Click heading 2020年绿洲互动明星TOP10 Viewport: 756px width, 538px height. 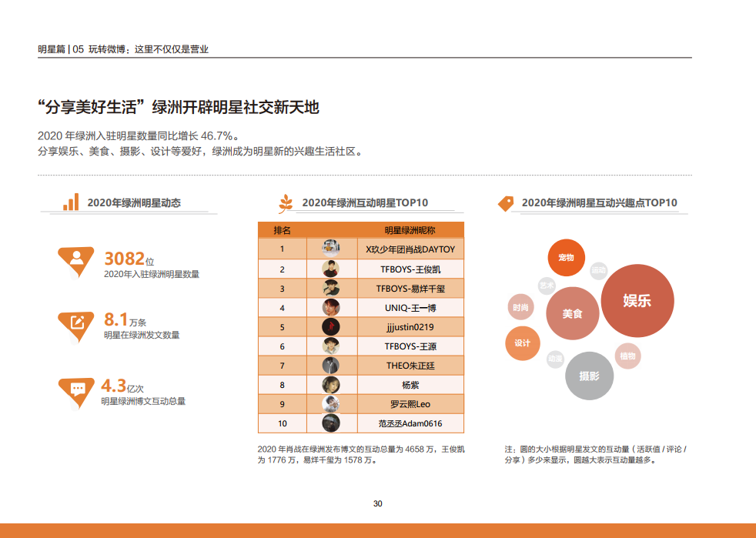[365, 203]
